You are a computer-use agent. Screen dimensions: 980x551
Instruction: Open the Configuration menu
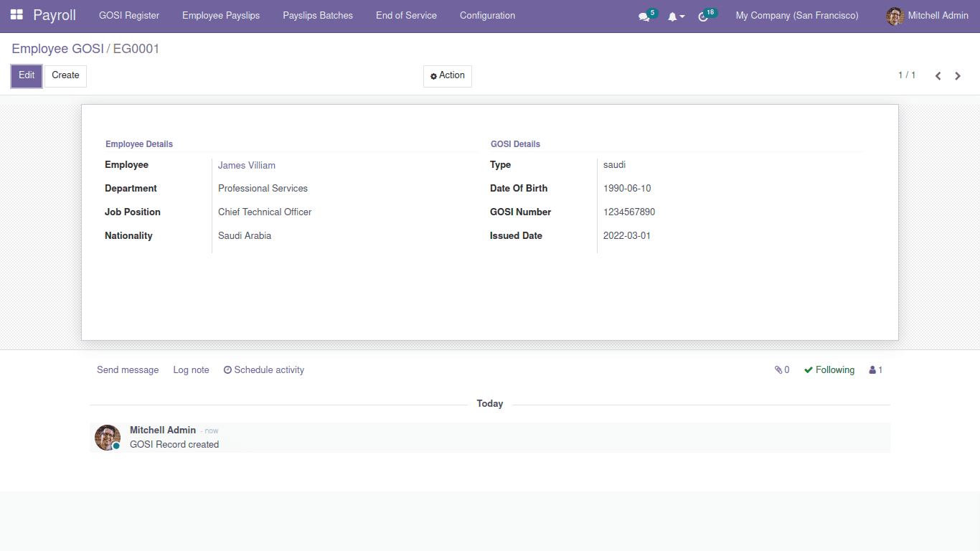487,15
